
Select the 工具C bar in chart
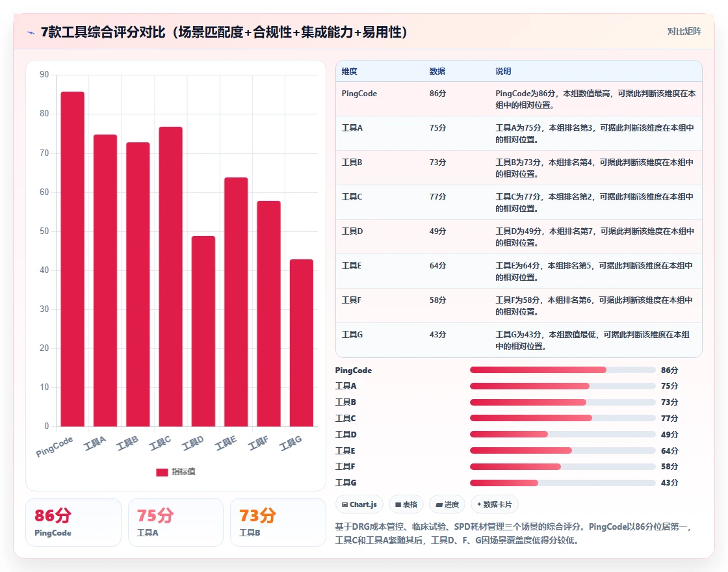click(x=171, y=277)
